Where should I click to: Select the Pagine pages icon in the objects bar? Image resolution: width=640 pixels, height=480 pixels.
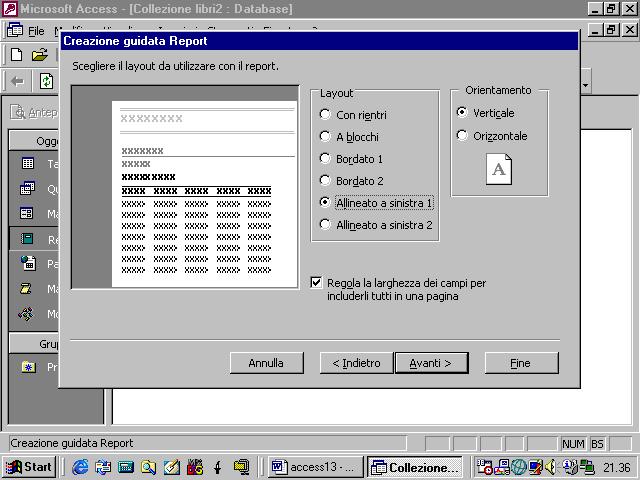(28, 263)
